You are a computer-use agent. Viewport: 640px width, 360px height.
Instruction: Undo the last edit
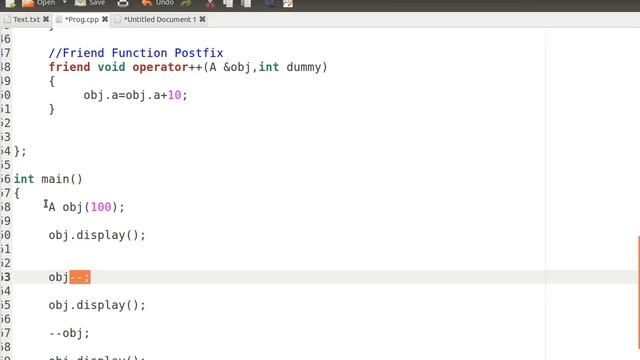tap(157, 3)
